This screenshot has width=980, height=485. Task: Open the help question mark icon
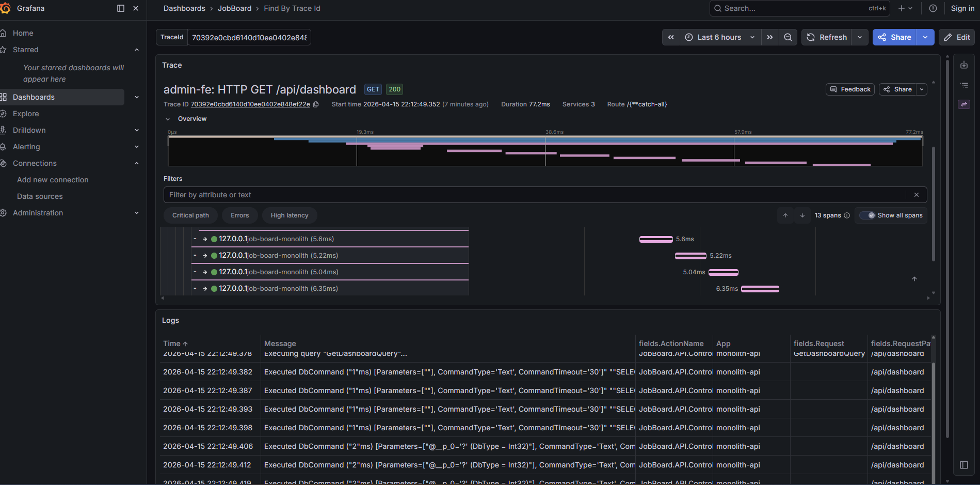point(933,8)
